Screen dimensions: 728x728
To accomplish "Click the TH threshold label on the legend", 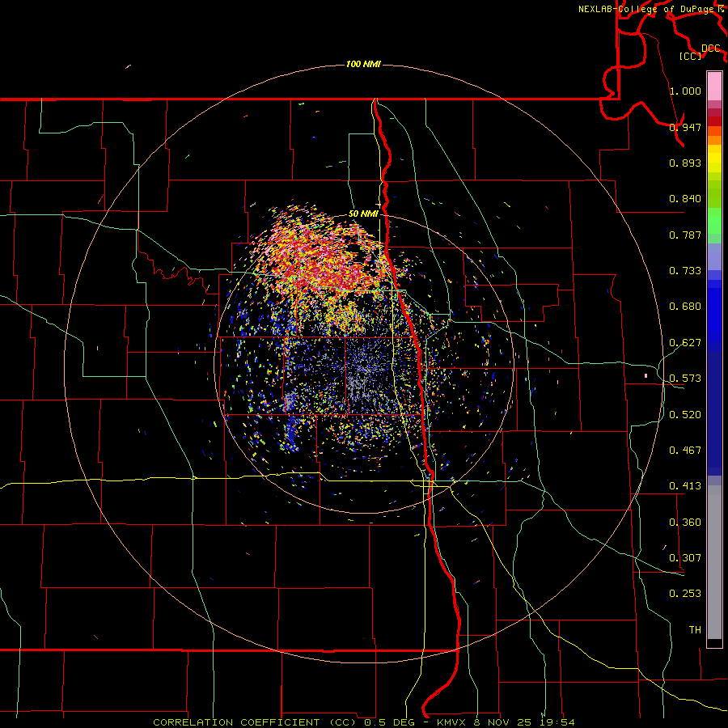I will pos(695,629).
